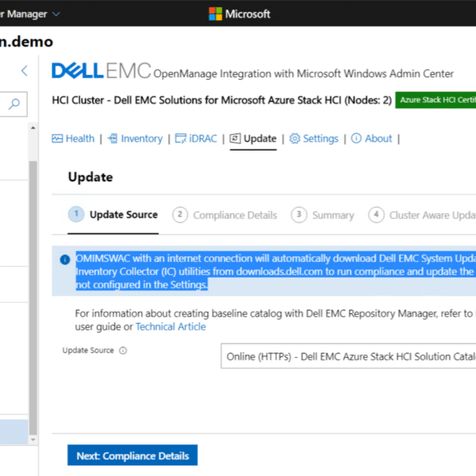Click the blue info icon in the banner
Image resolution: width=476 pixels, height=476 pixels.
(65, 260)
